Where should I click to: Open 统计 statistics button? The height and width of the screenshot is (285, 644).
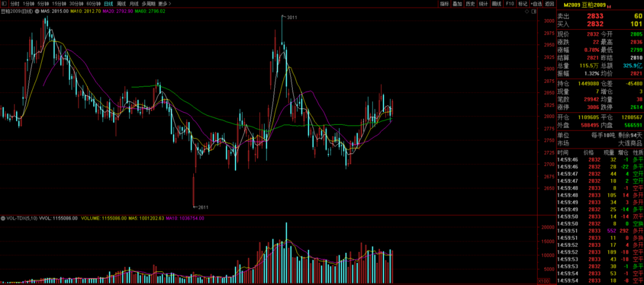click(x=484, y=4)
